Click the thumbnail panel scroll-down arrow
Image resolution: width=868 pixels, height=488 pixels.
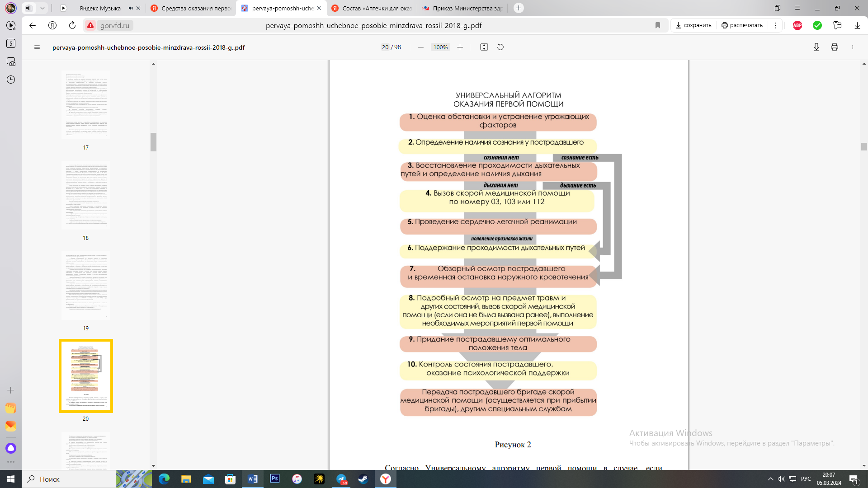pyautogui.click(x=154, y=466)
